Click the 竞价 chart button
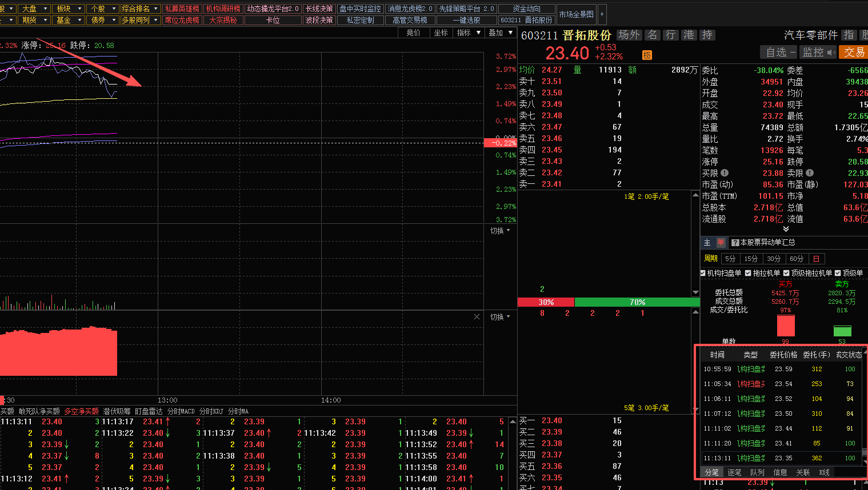This screenshot has height=490, width=868. point(413,33)
